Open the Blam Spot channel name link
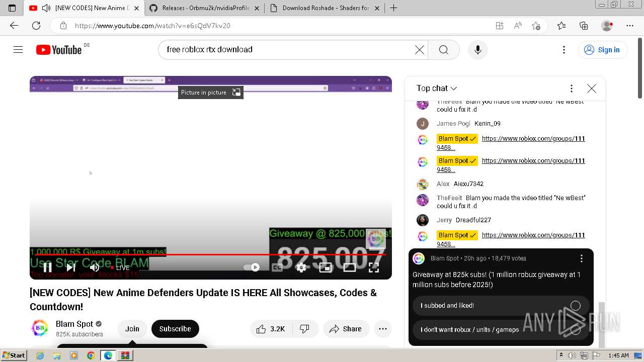This screenshot has width=644, height=362. click(74, 324)
